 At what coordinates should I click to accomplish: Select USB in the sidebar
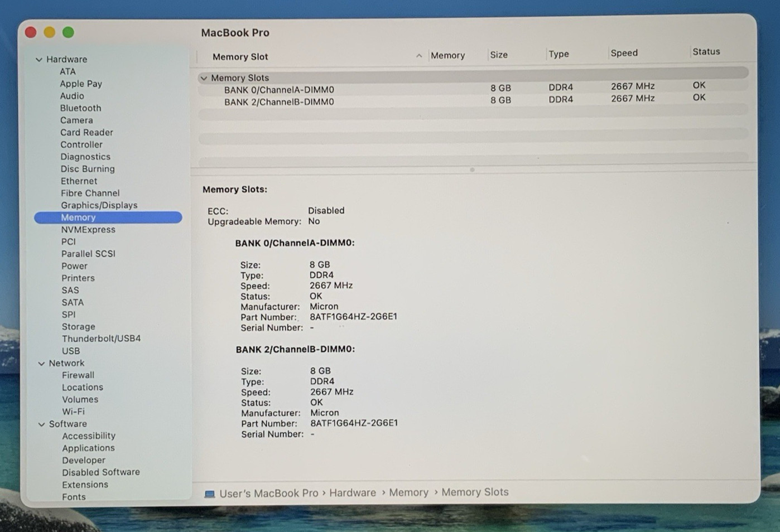[70, 351]
